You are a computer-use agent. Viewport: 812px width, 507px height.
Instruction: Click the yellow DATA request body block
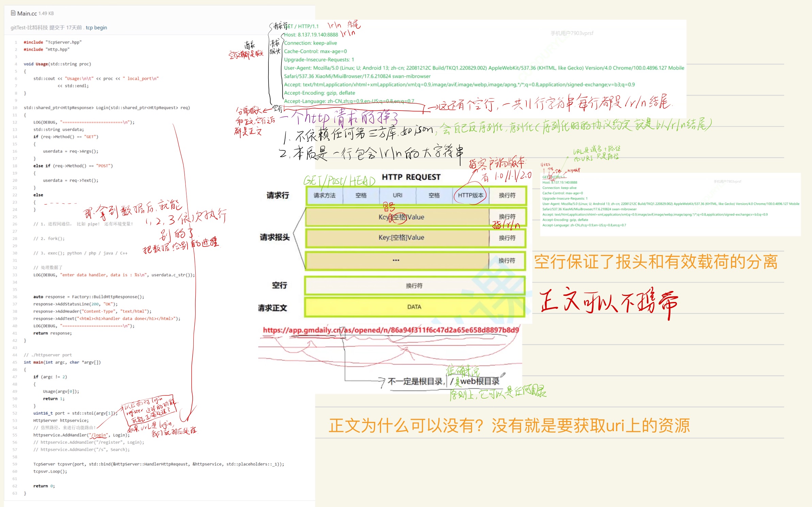tap(414, 306)
